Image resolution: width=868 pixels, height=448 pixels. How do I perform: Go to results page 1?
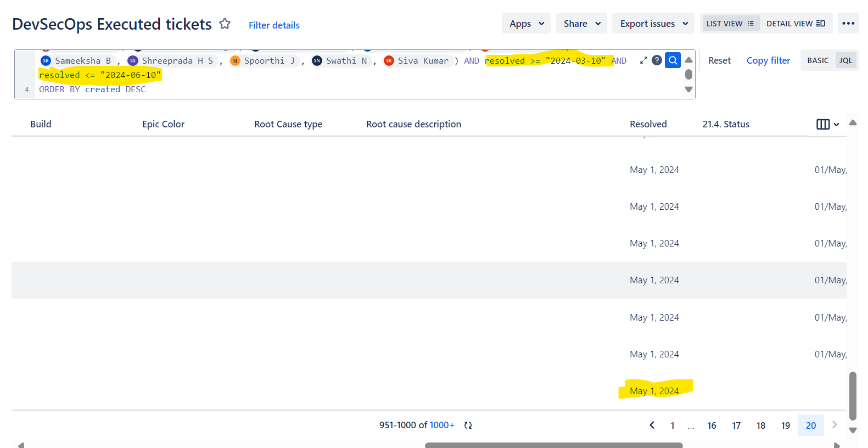point(672,425)
